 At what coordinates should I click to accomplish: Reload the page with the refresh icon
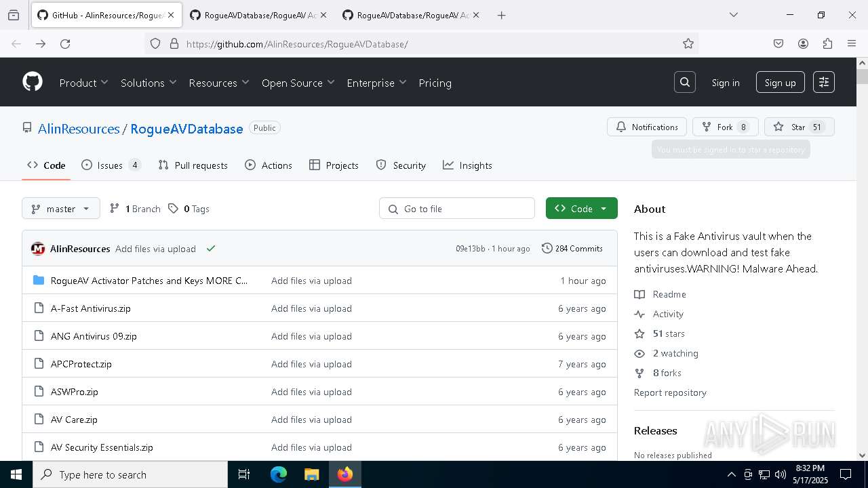pyautogui.click(x=65, y=43)
